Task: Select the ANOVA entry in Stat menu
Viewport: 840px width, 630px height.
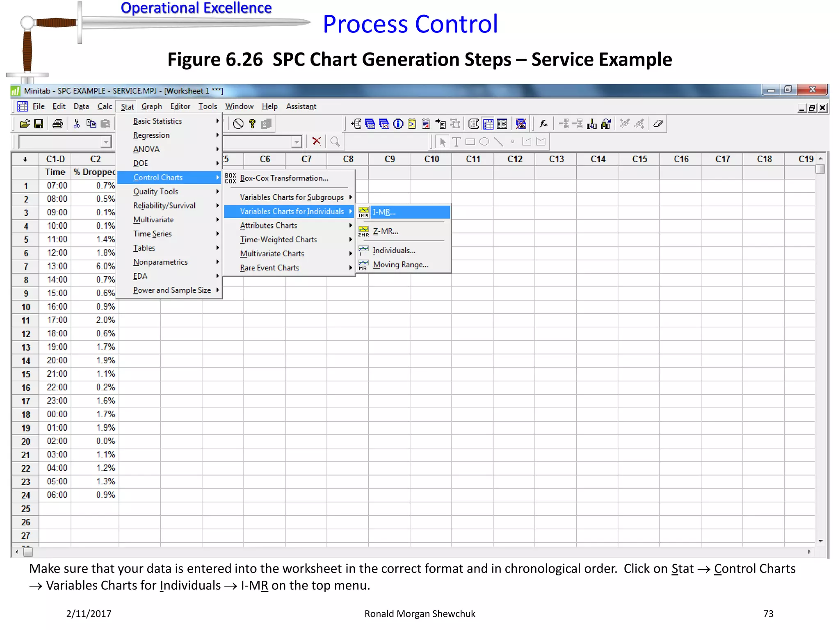Action: [170, 149]
